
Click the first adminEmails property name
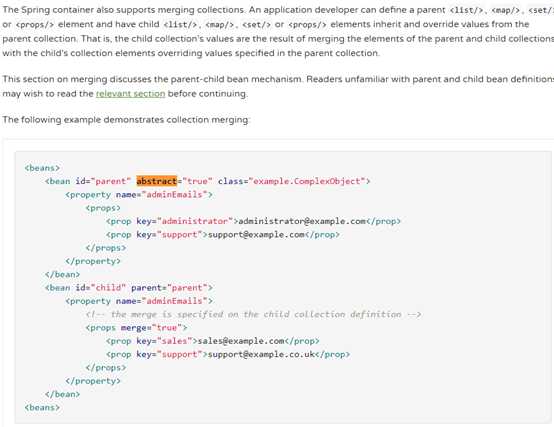(x=174, y=195)
